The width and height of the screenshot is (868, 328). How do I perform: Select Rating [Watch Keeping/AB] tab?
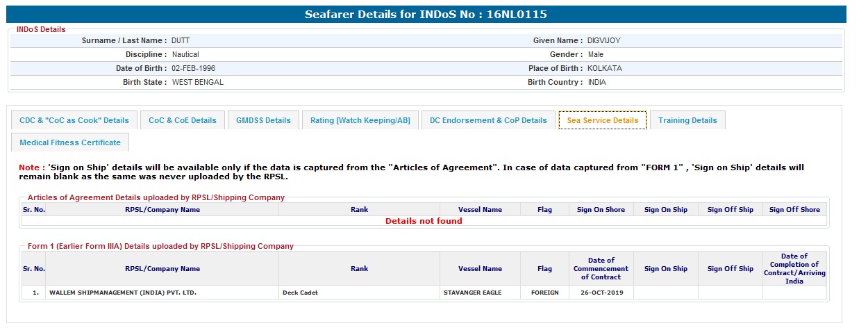click(360, 120)
